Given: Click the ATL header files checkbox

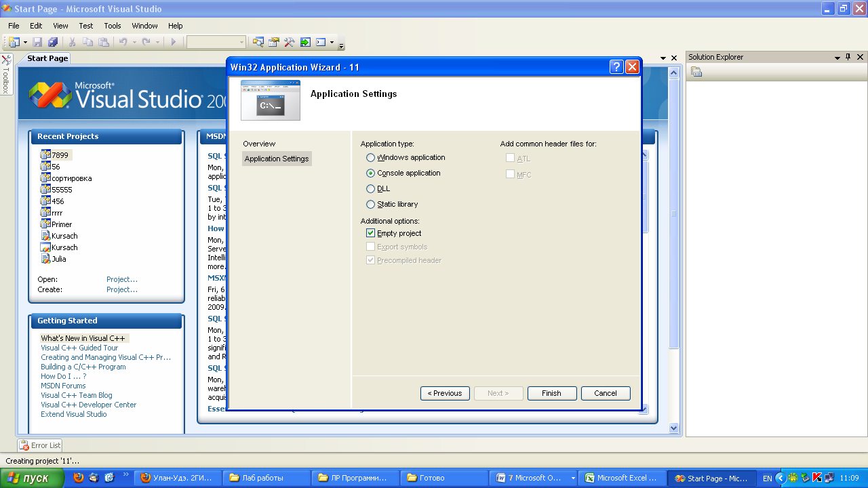Looking at the screenshot, I should pos(510,158).
